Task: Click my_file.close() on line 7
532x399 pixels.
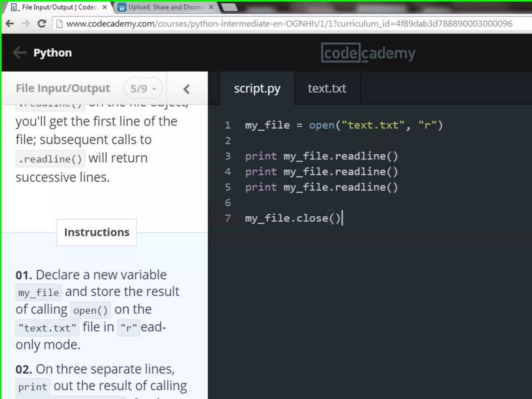Action: coord(293,218)
